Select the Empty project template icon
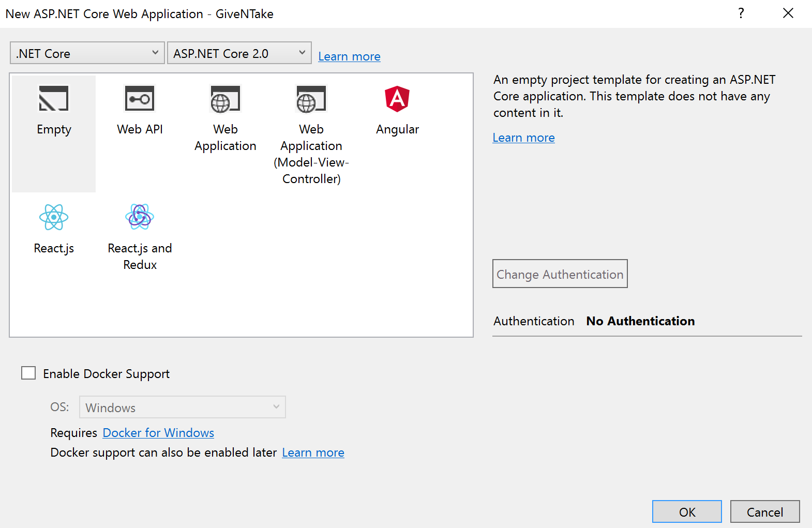The width and height of the screenshot is (812, 528). [x=54, y=99]
